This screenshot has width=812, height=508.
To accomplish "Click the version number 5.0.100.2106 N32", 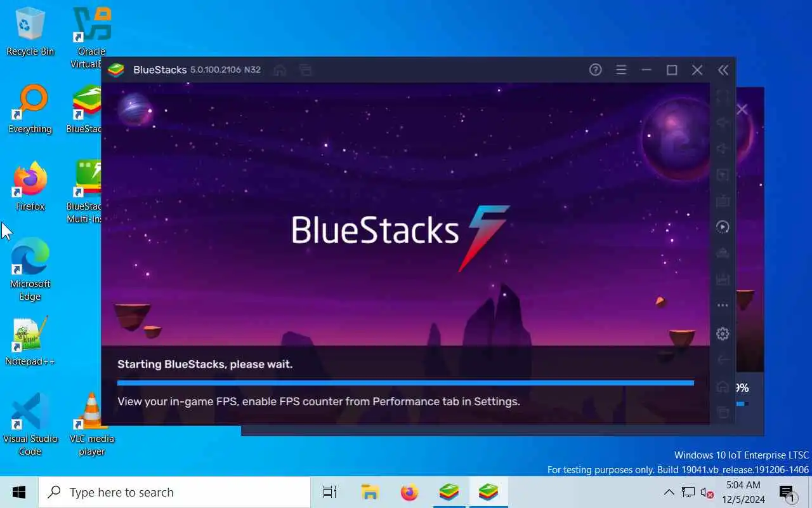I will [x=226, y=70].
